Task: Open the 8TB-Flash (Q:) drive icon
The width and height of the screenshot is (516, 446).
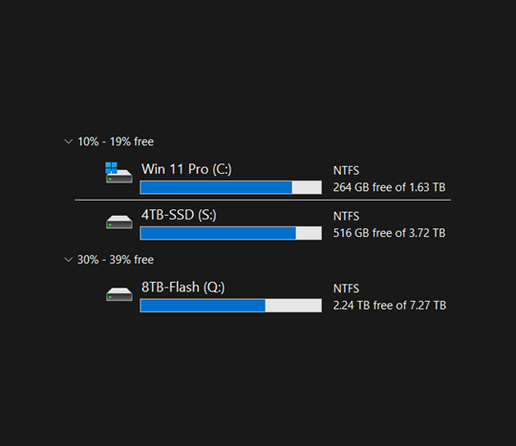Action: pyautogui.click(x=119, y=294)
